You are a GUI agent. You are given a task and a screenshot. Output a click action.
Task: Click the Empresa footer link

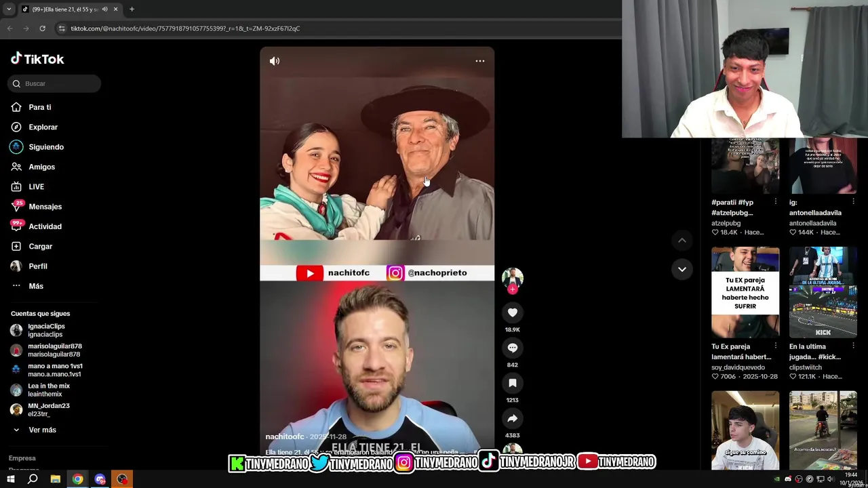pos(22,458)
